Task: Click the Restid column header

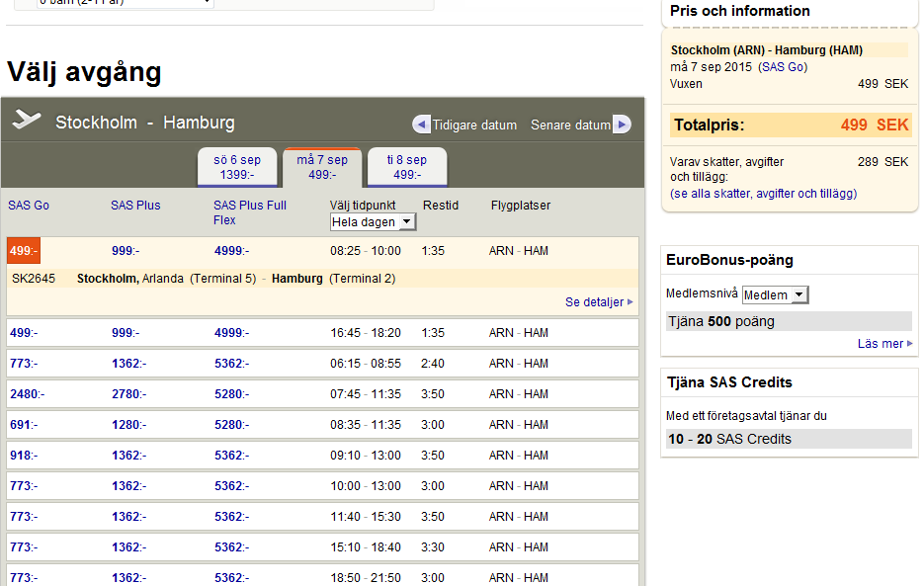Action: pos(441,206)
